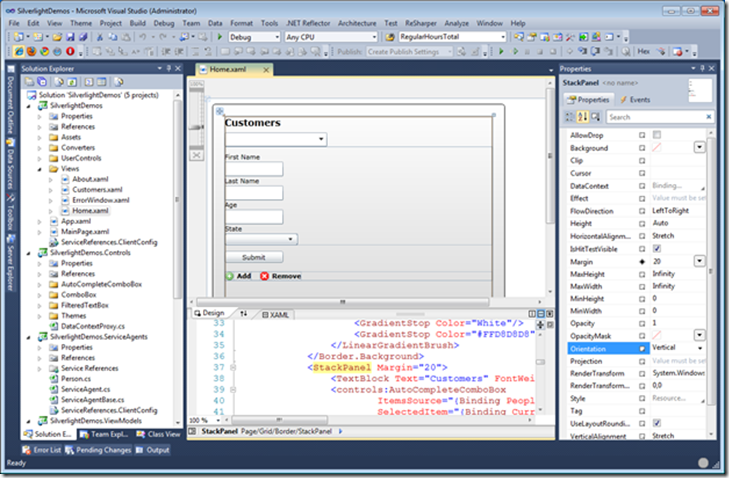Click the swap panes arrow icon

244,314
